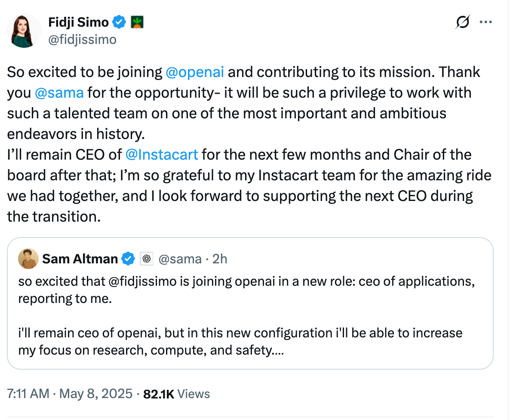Viewport: 510px width, 420px height.
Task: Click the 7:11 AM post time
Action: [28, 394]
